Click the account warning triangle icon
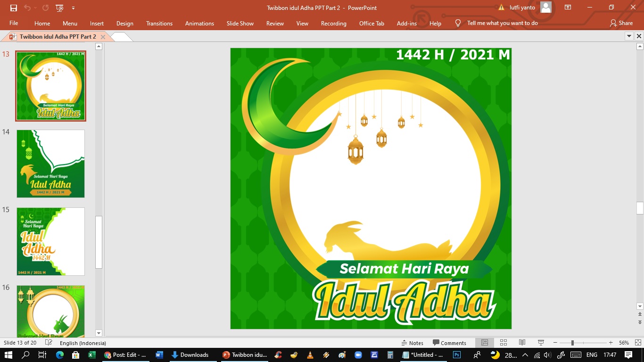This screenshot has width=644, height=362. click(502, 8)
